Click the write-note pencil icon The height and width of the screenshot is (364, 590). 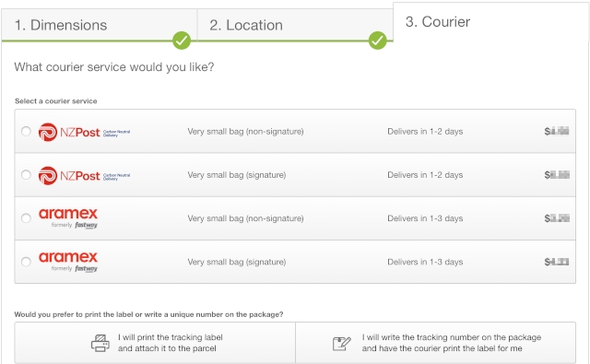[x=342, y=344]
